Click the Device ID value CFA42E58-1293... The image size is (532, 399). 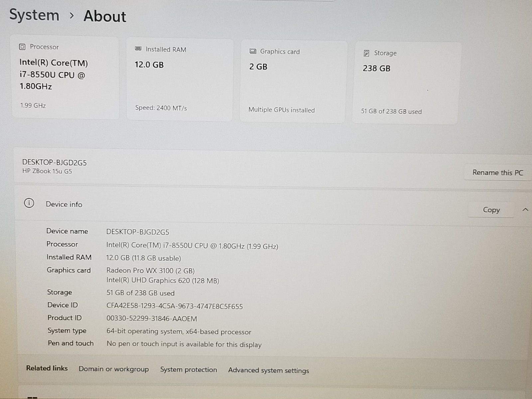click(175, 306)
